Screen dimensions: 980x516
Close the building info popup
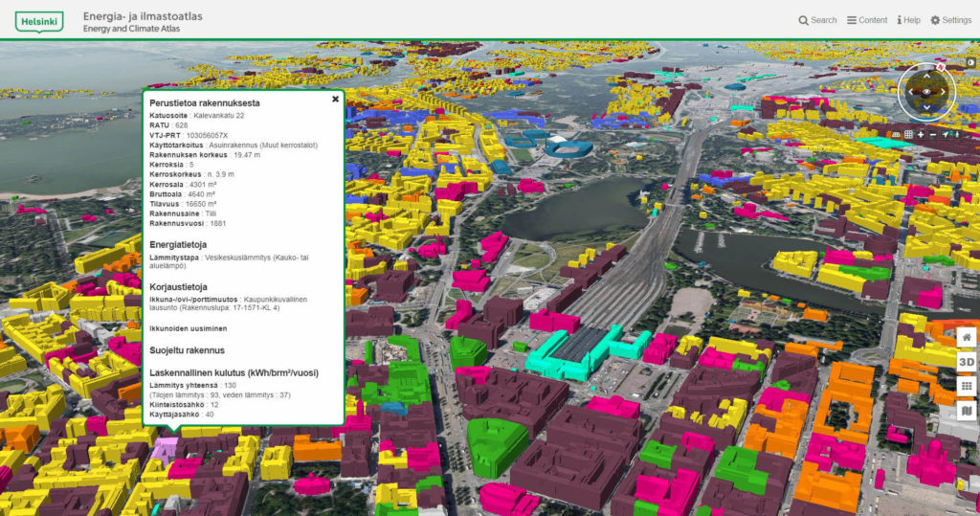coord(336,99)
